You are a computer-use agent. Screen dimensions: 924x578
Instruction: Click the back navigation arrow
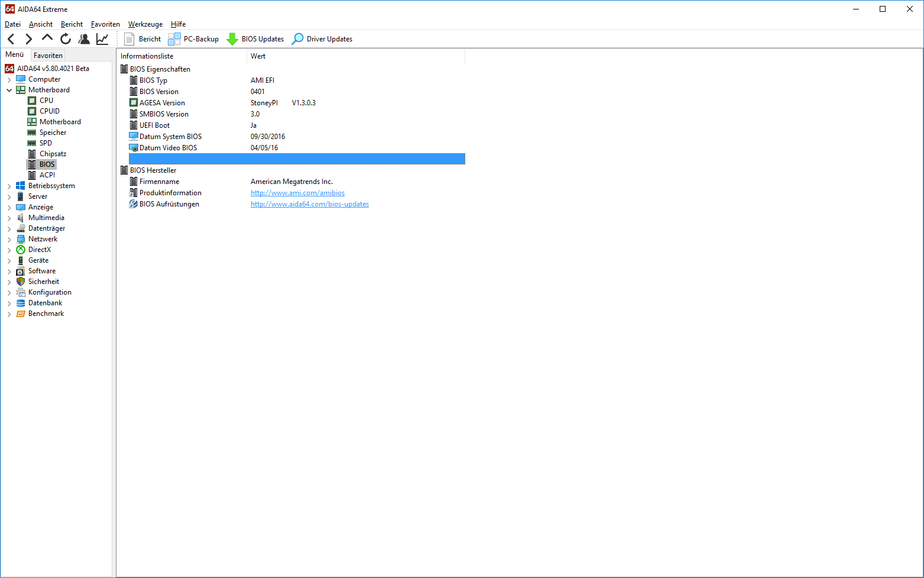tap(11, 39)
